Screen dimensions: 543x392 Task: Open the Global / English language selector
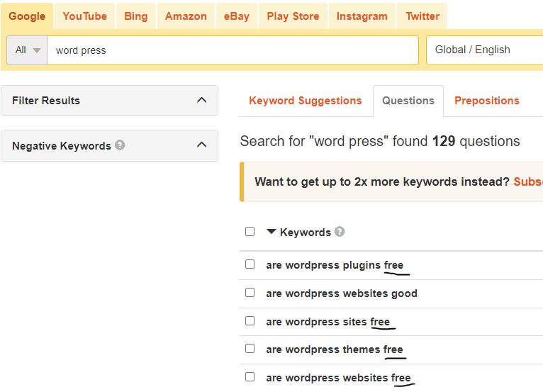pos(484,50)
